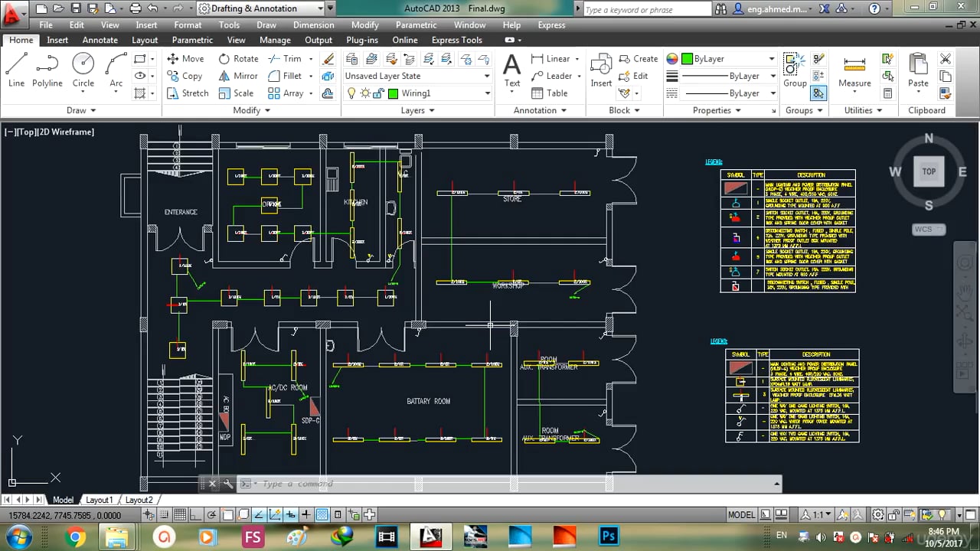Start the Text annotation tool

click(511, 70)
